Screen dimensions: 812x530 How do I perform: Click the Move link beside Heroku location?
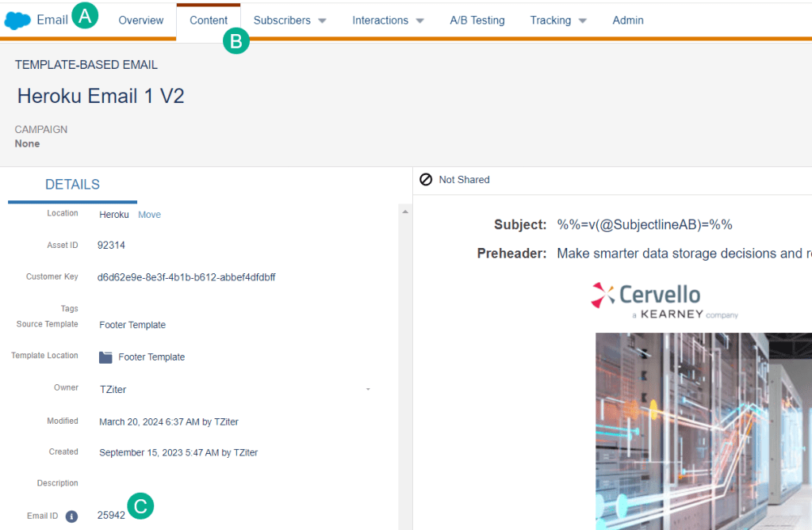[149, 215]
